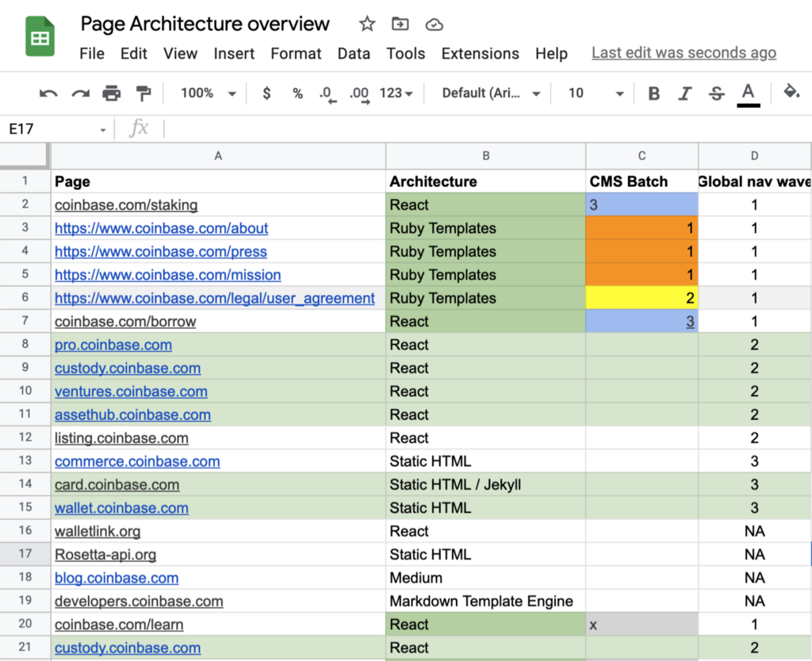
Task: Expand the Default font family dropdown
Action: (x=491, y=94)
